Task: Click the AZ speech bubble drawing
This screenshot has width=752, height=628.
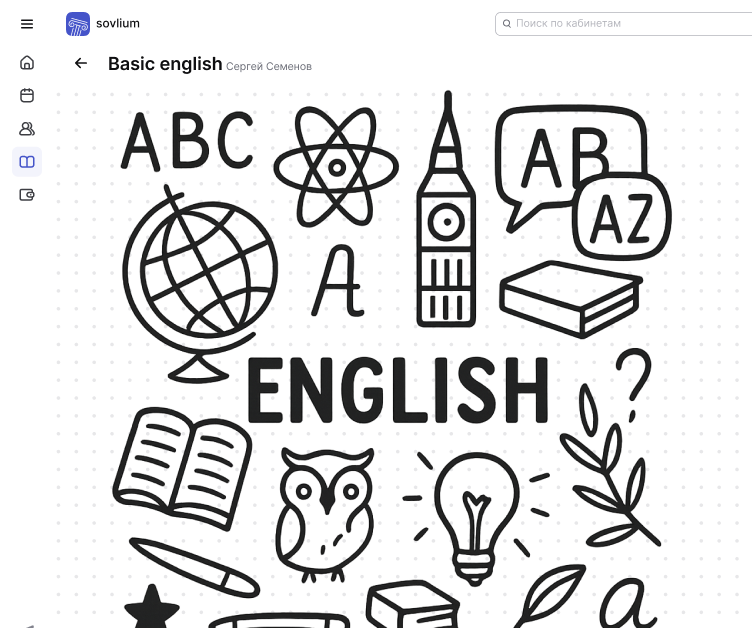Action: tap(622, 217)
